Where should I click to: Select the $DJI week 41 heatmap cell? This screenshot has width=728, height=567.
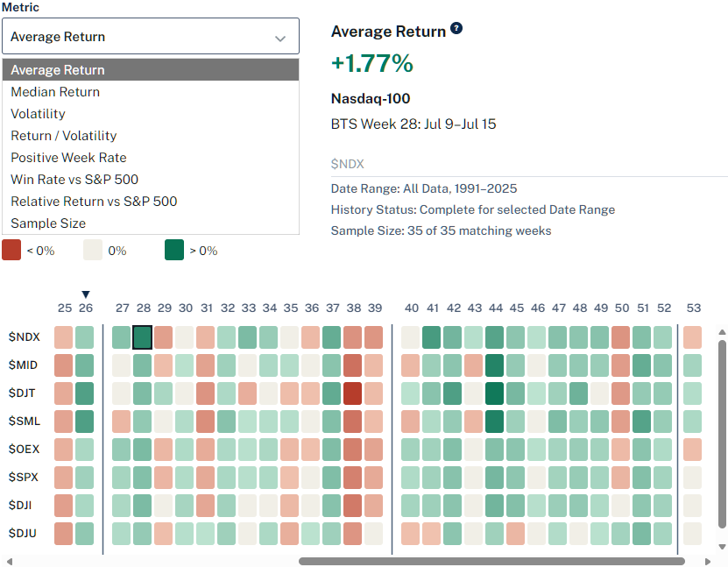(x=432, y=506)
